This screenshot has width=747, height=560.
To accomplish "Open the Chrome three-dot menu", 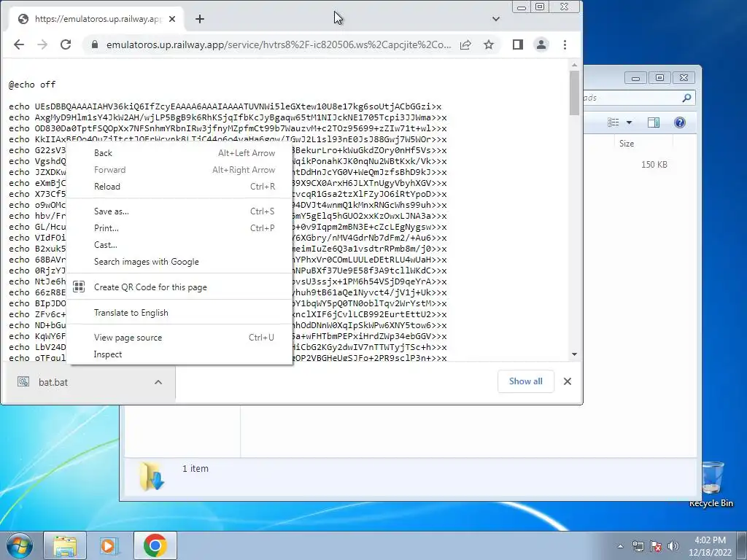I will click(565, 44).
